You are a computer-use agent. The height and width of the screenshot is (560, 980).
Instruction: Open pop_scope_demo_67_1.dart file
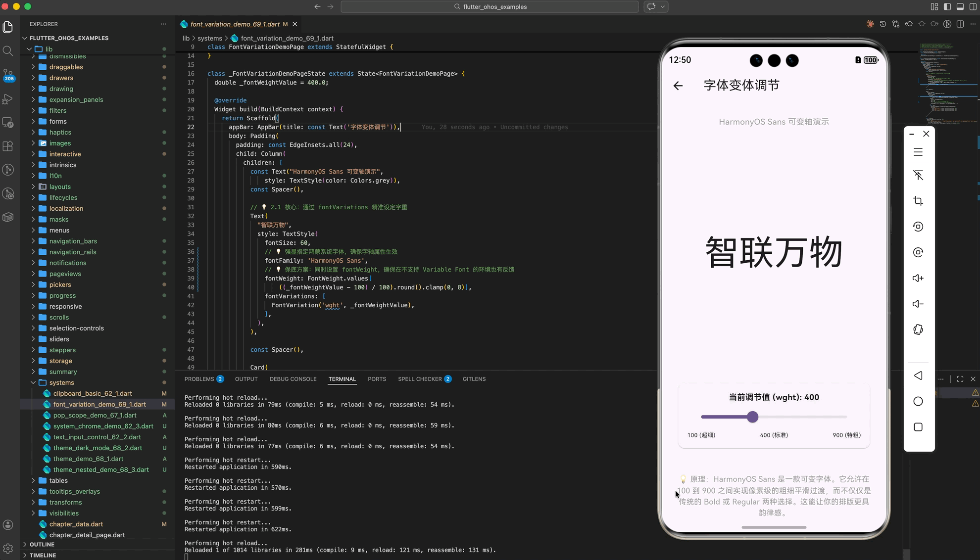coord(95,415)
